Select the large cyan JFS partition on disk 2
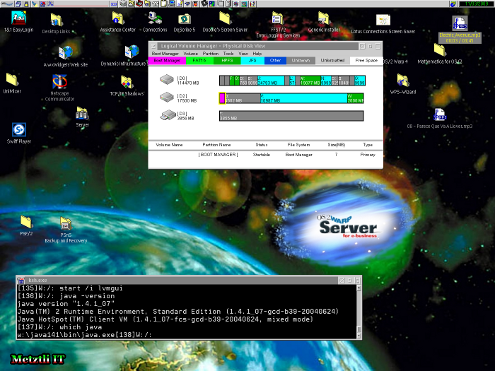This screenshot has height=371, width=495. pyautogui.click(x=303, y=98)
